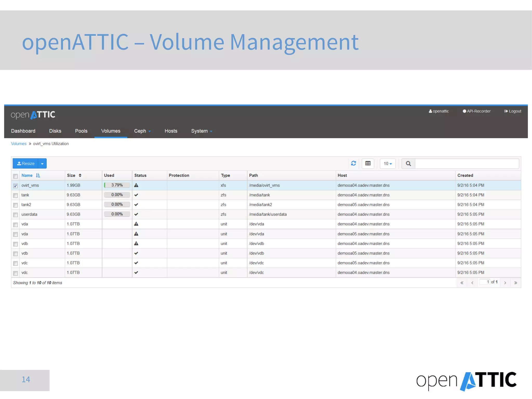Screen dimensions: 532x399
Task: Check the vda demooa04 row checkbox
Action: 16,224
